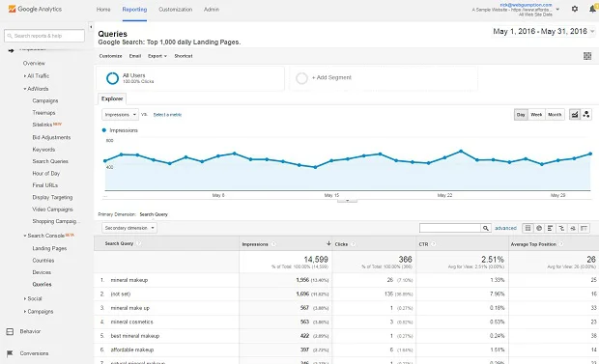Open the Hour of Day sidebar report
This screenshot has height=364, width=599.
[46, 174]
